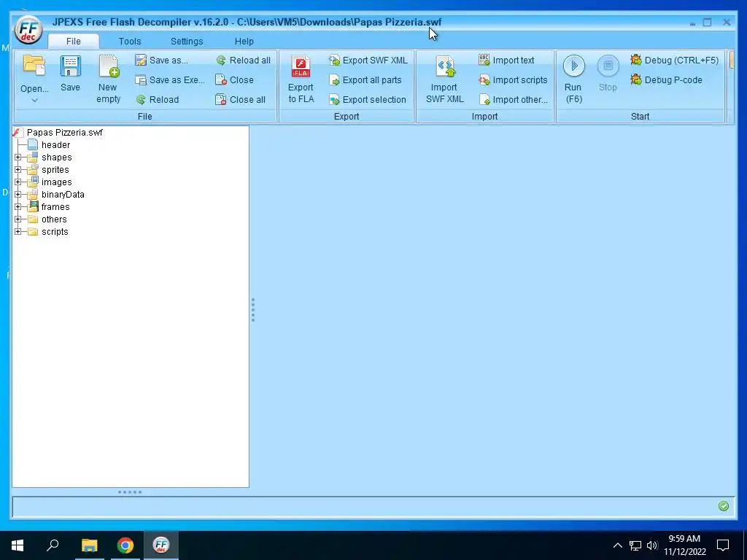The height and width of the screenshot is (560, 747).
Task: Click the Open folder icon
Action: tap(34, 65)
